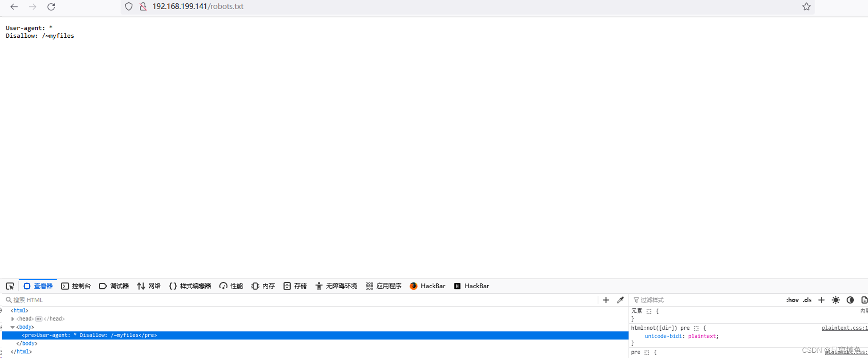The image size is (868, 358).
Task: Open the 无障碍环境 accessibility tab
Action: click(336, 286)
